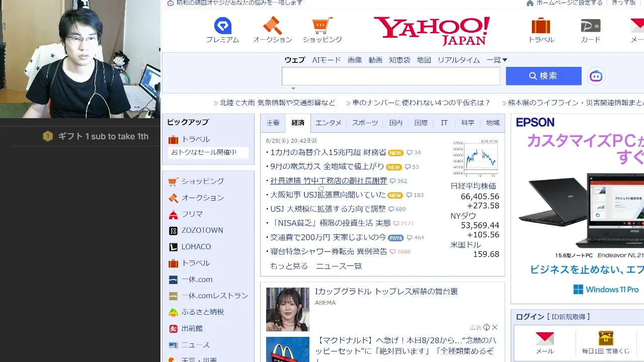Open the Card (カード) icon

tap(591, 26)
